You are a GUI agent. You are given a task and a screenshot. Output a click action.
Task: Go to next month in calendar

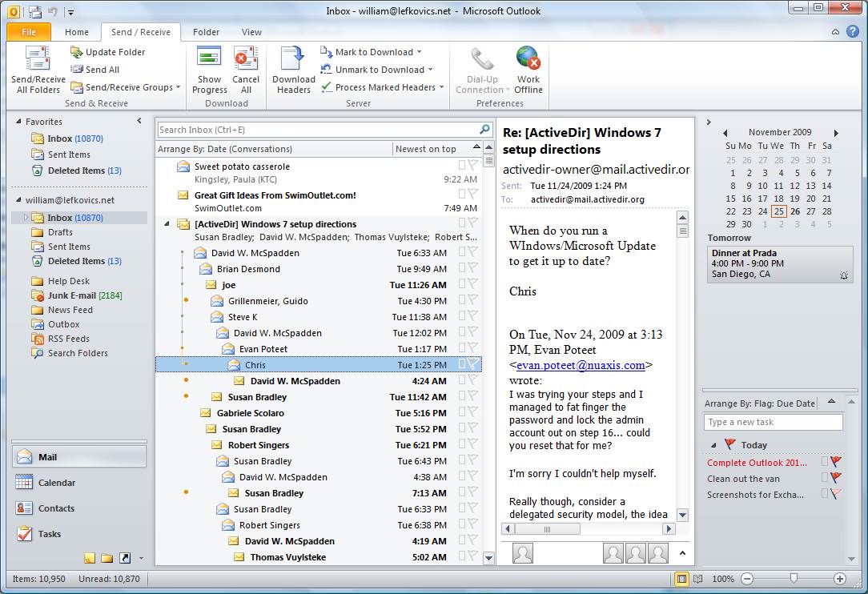836,133
